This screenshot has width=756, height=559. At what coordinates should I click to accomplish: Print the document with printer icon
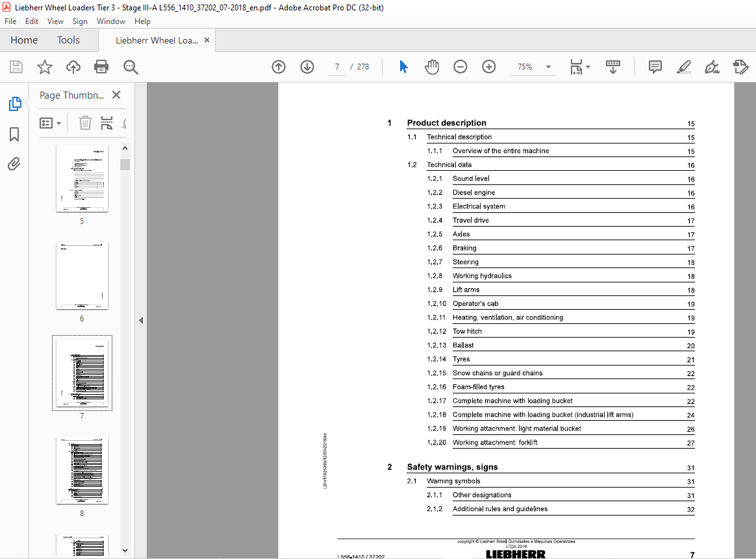(x=101, y=67)
